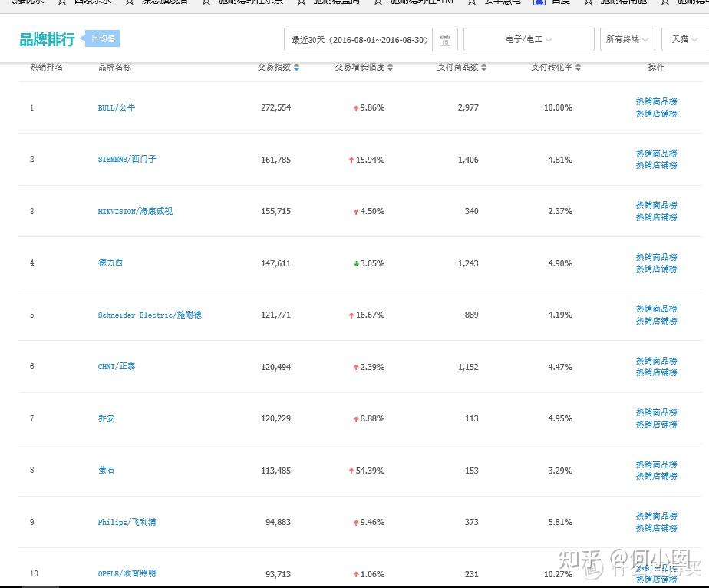View 热销店铺榜 for CHNT/正泰

click(657, 372)
